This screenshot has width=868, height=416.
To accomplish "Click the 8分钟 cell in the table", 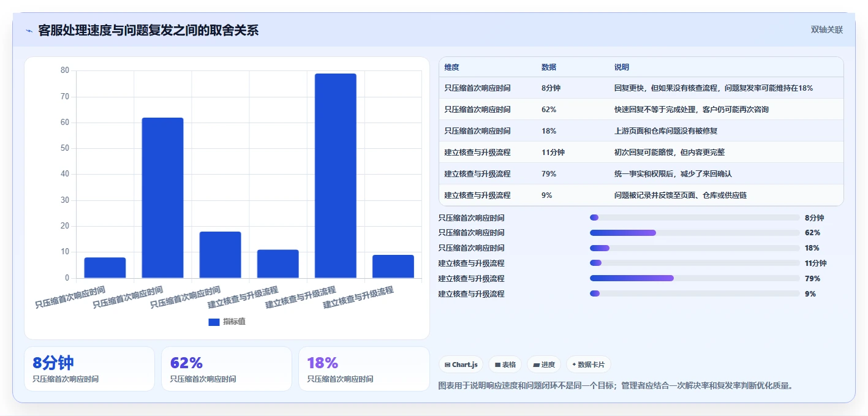I will [551, 88].
